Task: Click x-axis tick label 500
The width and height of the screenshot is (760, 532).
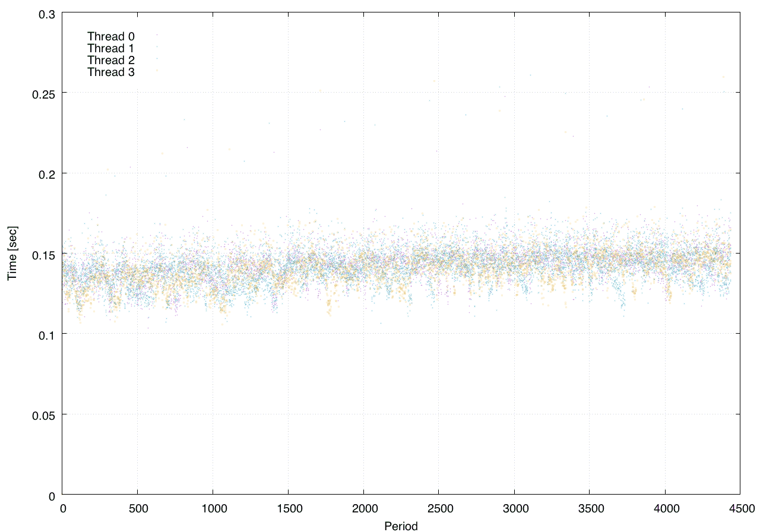Action: click(x=138, y=509)
